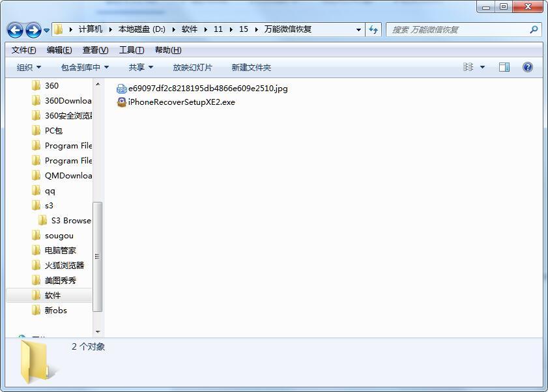Select the QMDownloa folder in tree
Viewport: 548px width, 392px height.
tap(68, 176)
